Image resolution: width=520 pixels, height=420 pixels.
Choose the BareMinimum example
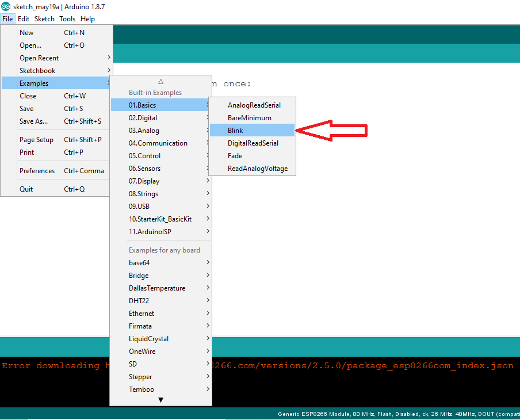click(249, 118)
